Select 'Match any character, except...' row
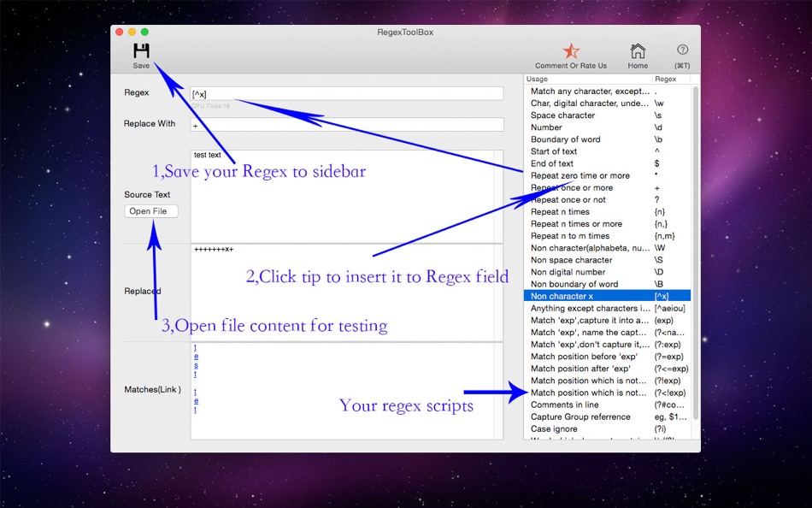812x508 pixels. [607, 92]
